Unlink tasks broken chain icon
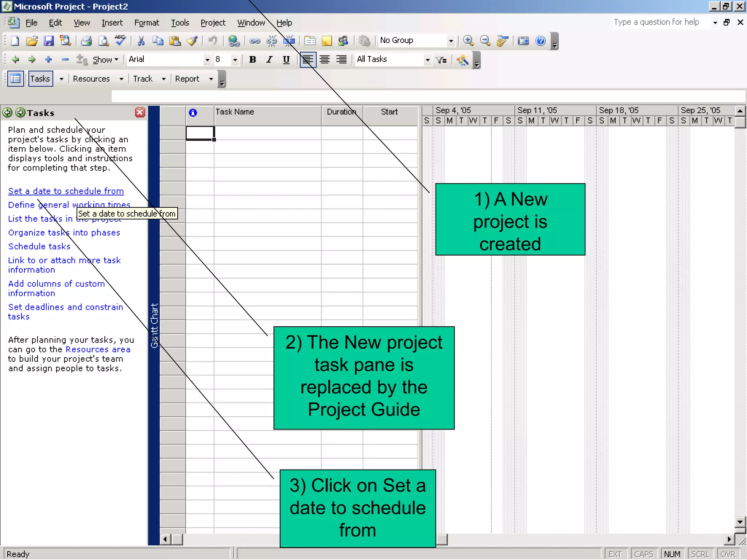 272,40
